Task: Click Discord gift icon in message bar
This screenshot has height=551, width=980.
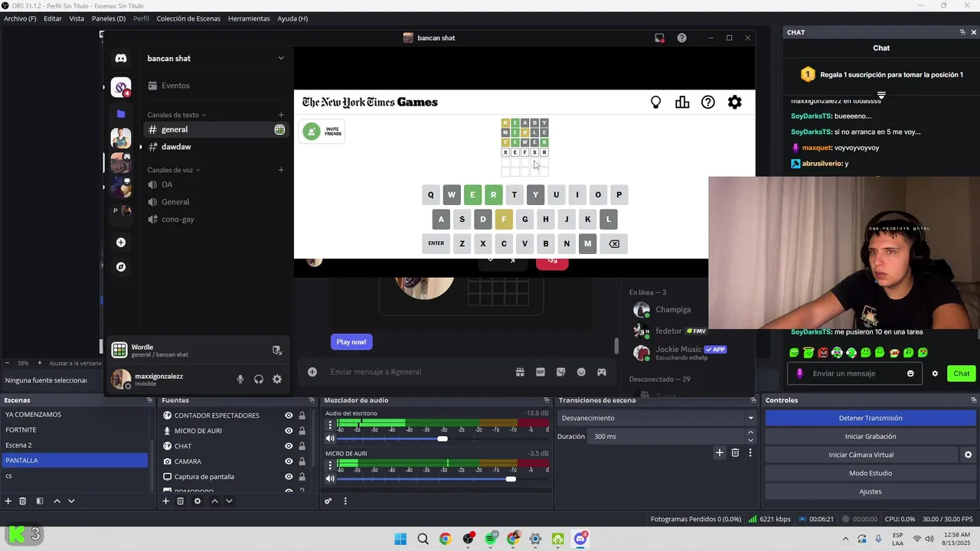Action: [x=520, y=372]
